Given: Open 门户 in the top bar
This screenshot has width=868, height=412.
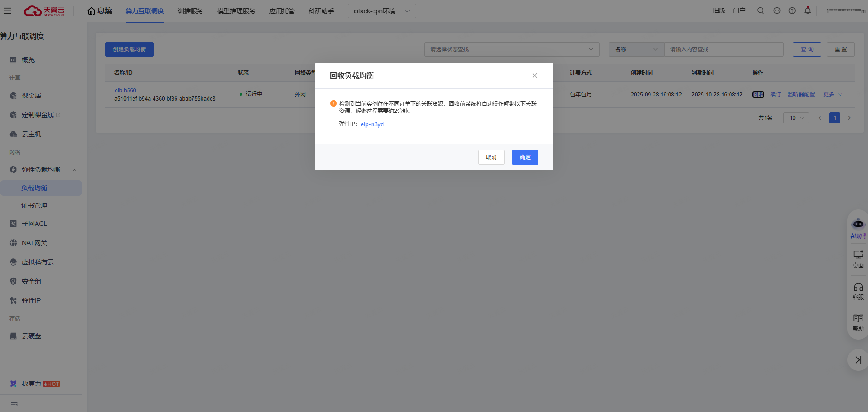Looking at the screenshot, I should point(739,11).
